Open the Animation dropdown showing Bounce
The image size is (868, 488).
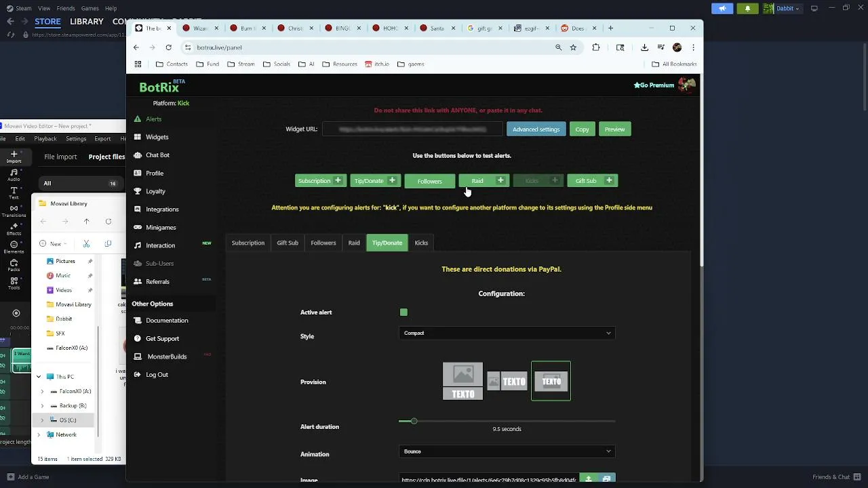coord(507,451)
